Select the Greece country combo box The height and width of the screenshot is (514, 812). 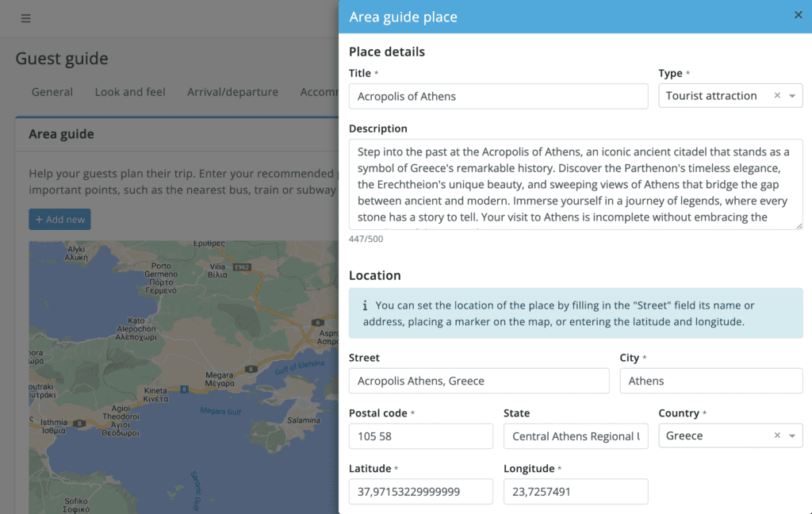coord(730,435)
